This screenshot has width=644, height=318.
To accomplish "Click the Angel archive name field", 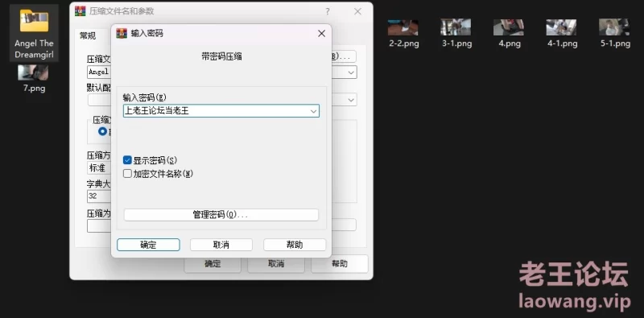I will click(x=99, y=72).
